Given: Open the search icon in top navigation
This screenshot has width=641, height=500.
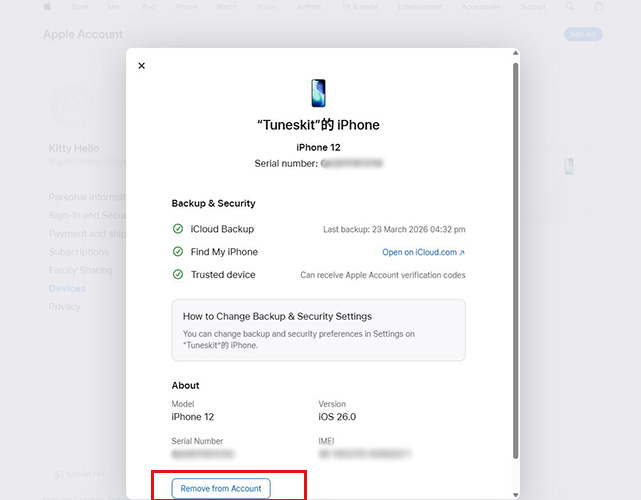Looking at the screenshot, I should point(569,7).
